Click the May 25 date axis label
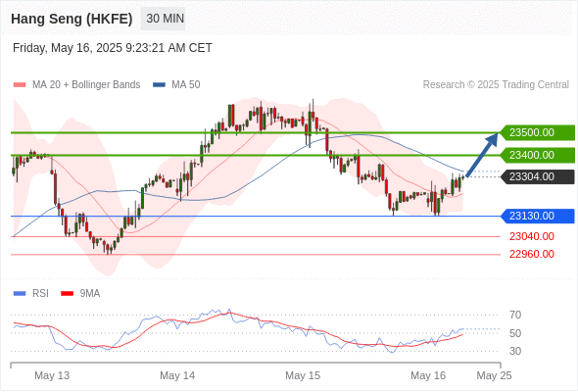Screen dimensions: 578x392 pos(494,375)
